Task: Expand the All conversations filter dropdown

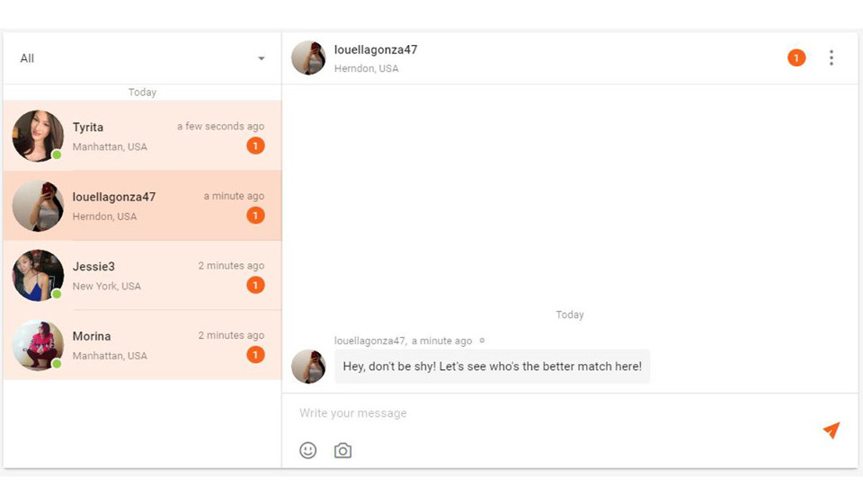Action: tap(142, 58)
